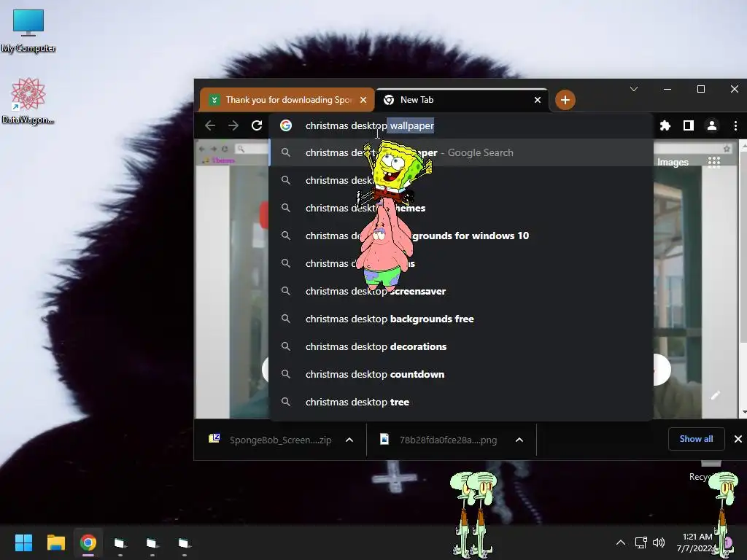Screen dimensions: 747x560
Task: Click the address bar containing christmas desktop wallpaper
Action: pos(461,125)
